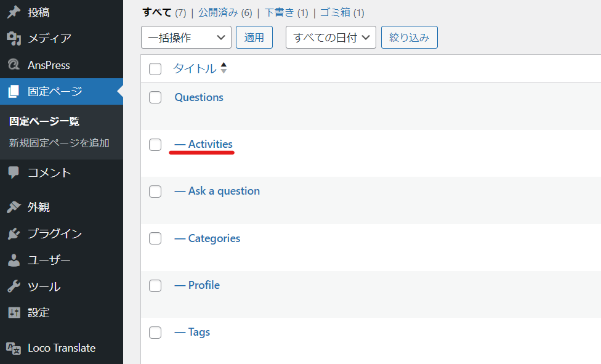This screenshot has height=364, width=601.
Task: Click the user silhouette icon for ユーザー
Action: [14, 261]
